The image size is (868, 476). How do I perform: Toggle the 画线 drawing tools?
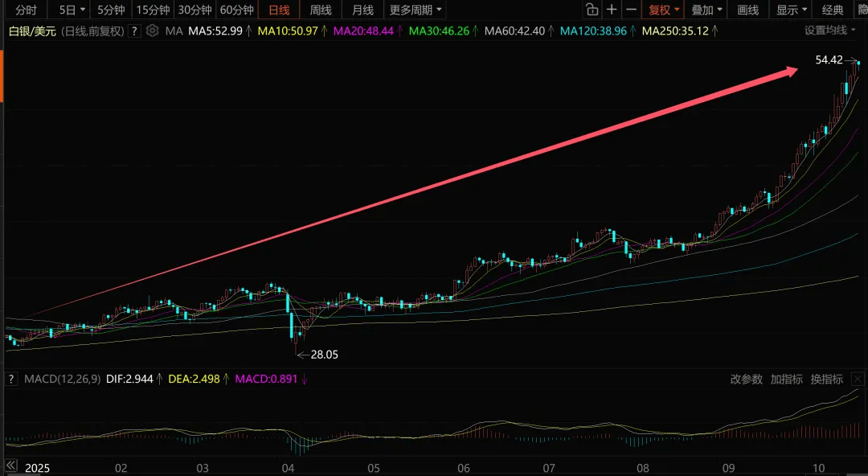(748, 10)
